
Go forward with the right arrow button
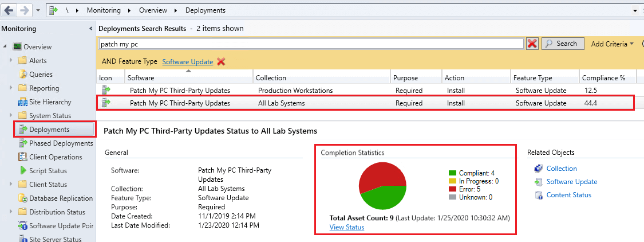(25, 10)
